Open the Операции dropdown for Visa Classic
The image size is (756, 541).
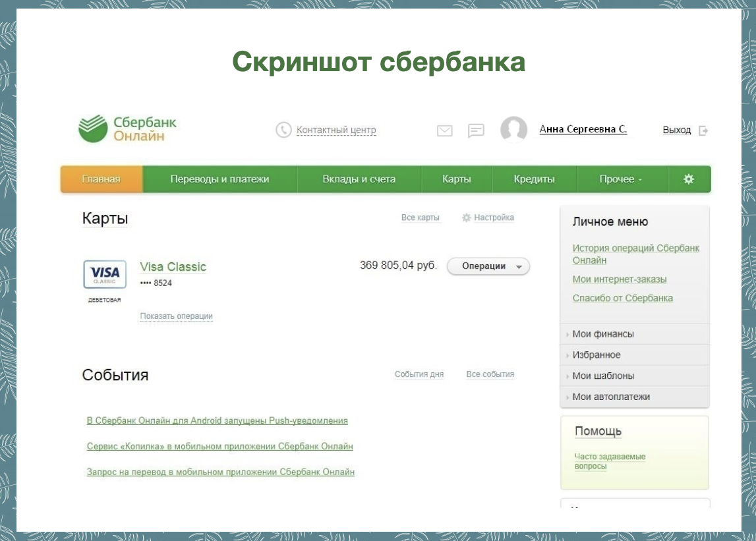[487, 266]
